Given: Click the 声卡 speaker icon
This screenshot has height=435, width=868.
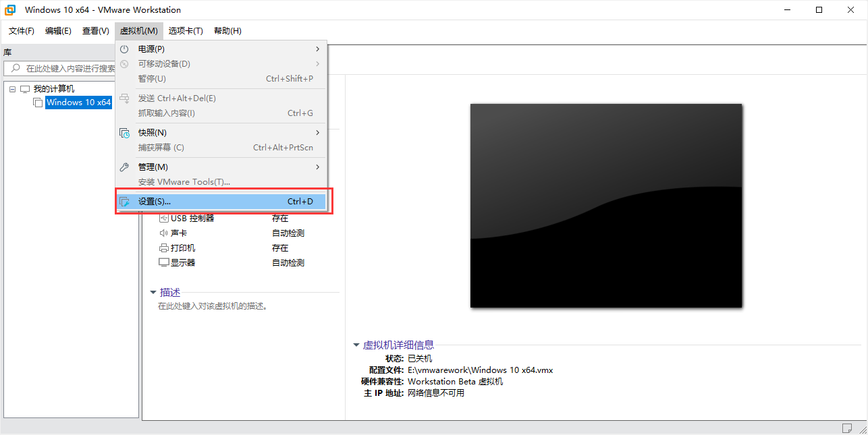Looking at the screenshot, I should coord(164,233).
